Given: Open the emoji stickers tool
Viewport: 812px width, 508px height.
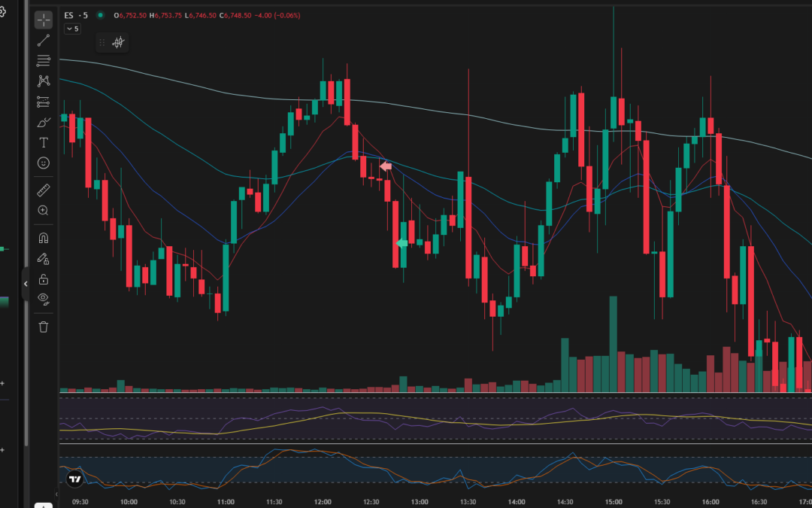Looking at the screenshot, I should 43,163.
